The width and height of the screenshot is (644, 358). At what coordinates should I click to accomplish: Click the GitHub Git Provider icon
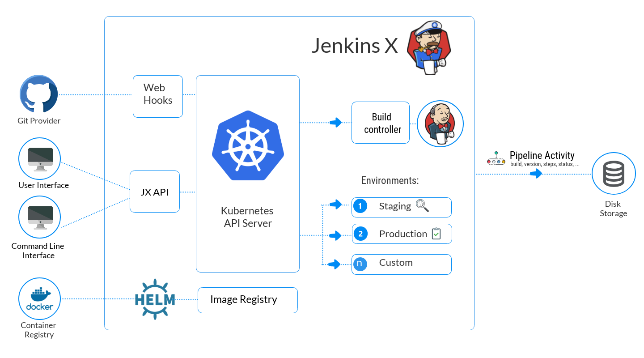[38, 94]
